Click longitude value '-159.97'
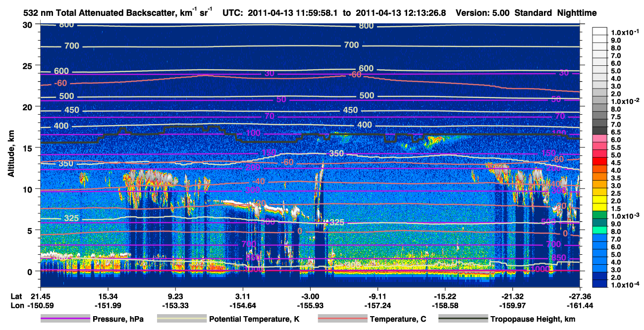 tap(512, 305)
